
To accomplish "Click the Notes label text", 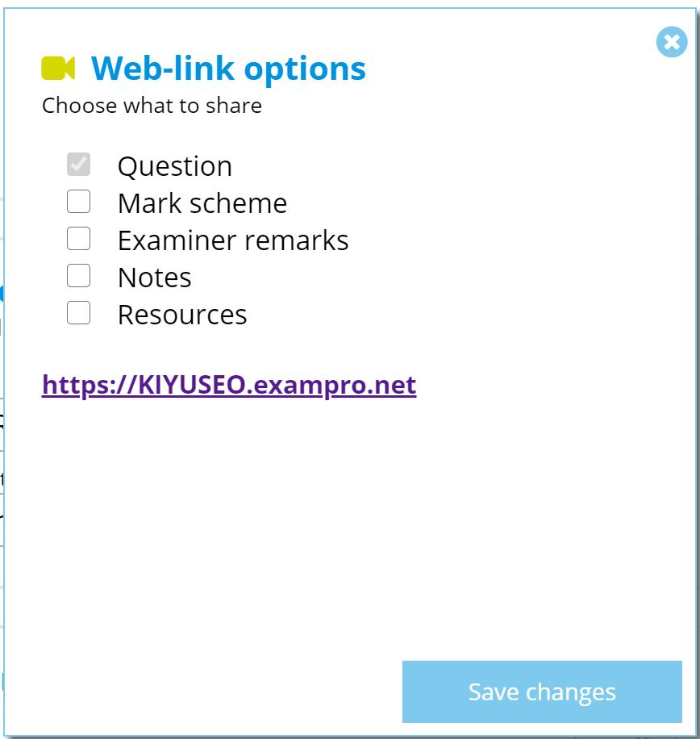I will click(155, 278).
